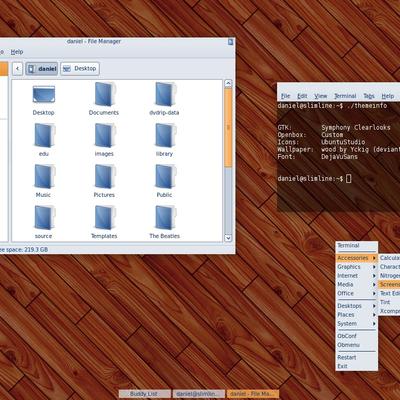Open the source folder icon
Screen dimensions: 400x400
tap(44, 218)
